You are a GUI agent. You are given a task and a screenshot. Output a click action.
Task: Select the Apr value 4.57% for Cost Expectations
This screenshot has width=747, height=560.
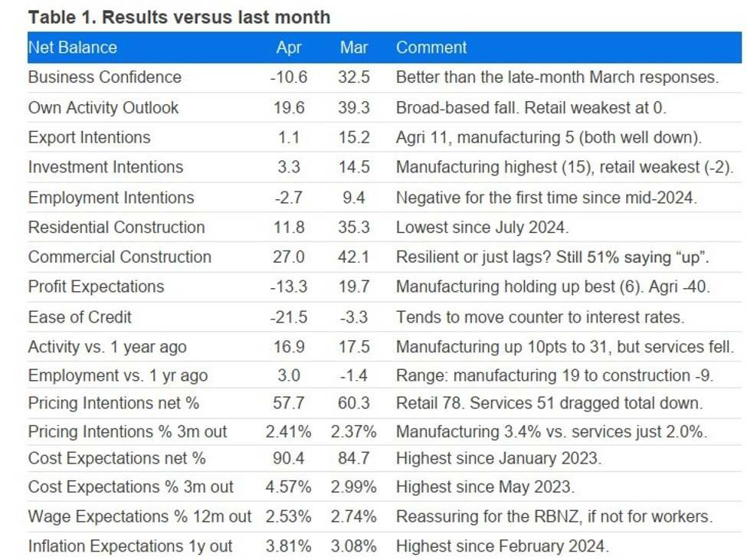(289, 487)
